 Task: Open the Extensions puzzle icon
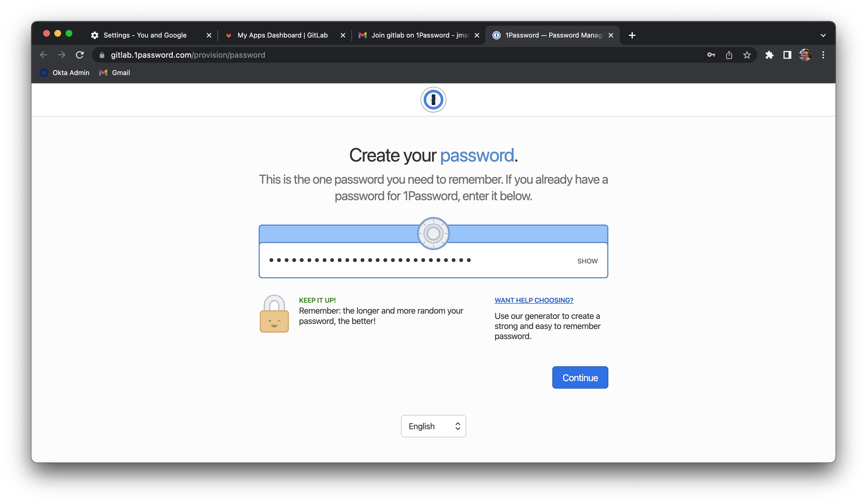(769, 55)
